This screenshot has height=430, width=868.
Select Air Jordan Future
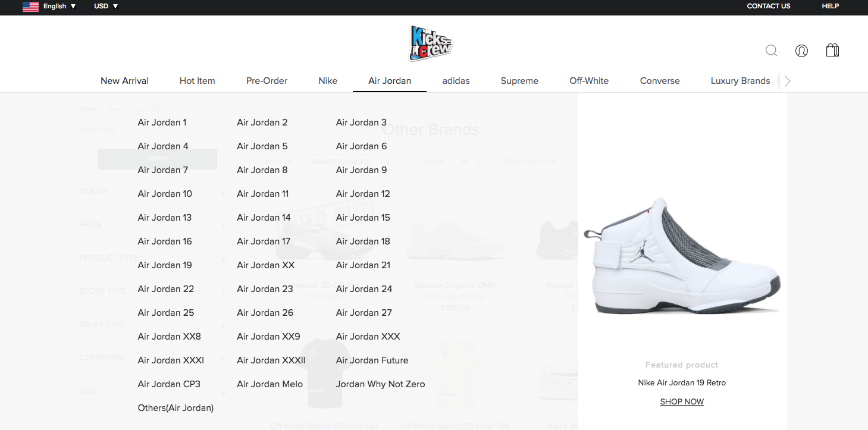pyautogui.click(x=372, y=360)
